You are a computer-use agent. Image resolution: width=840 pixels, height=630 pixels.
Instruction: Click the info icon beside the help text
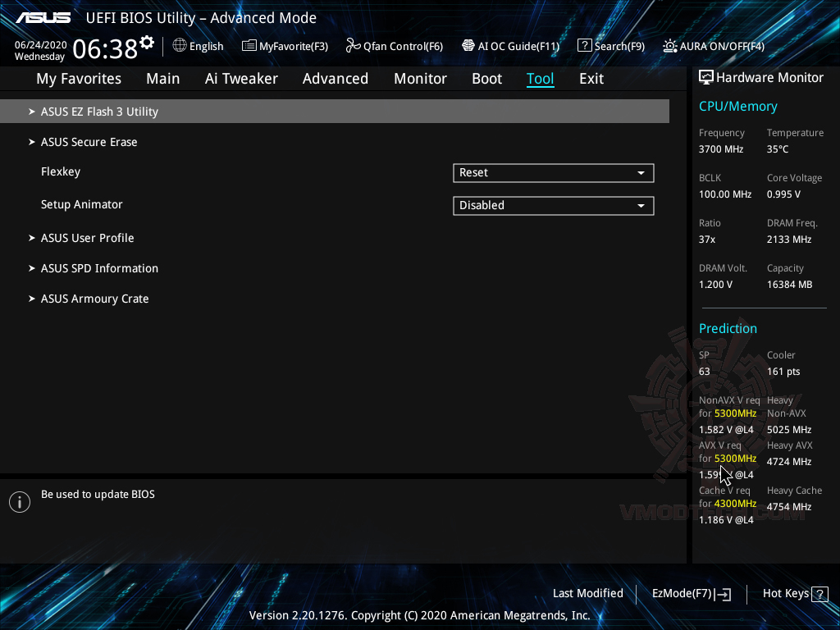tap(20, 502)
